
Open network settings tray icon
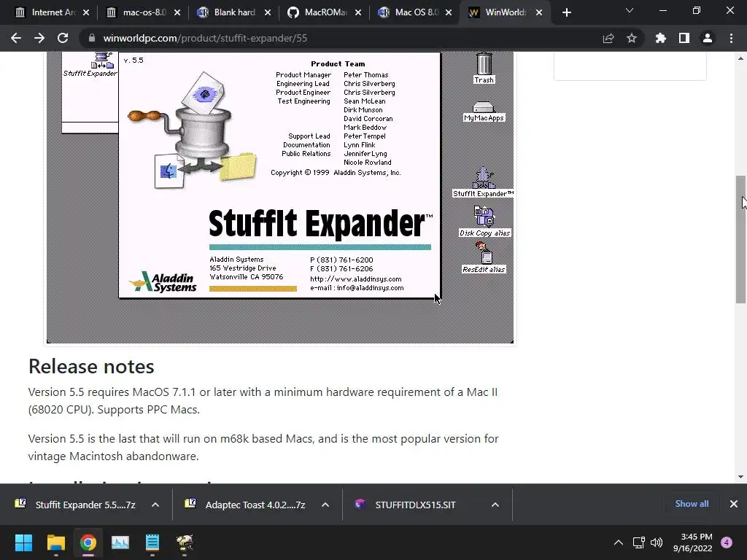(639, 542)
